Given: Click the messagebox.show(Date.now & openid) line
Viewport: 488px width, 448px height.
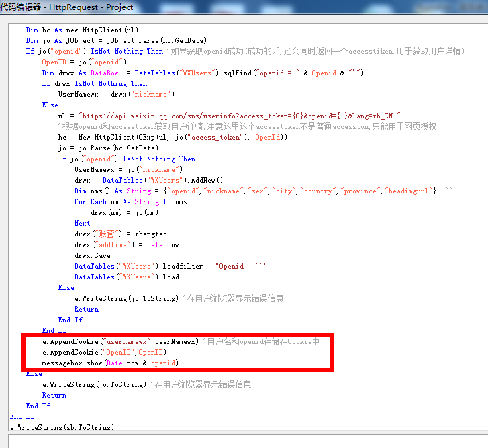Looking at the screenshot, I should pyautogui.click(x=110, y=363).
